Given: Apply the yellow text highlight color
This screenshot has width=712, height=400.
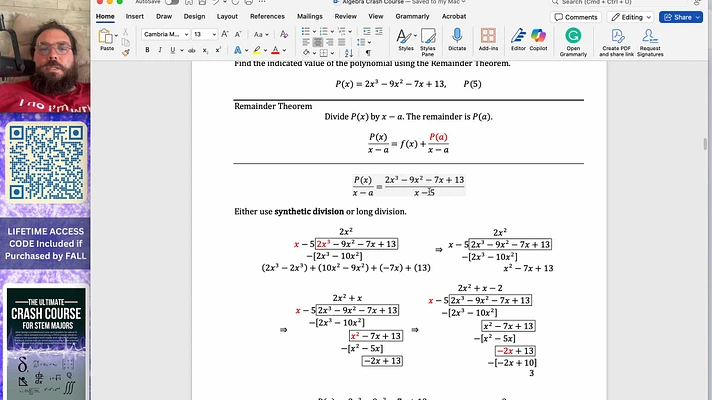Looking at the screenshot, I should point(257,50).
